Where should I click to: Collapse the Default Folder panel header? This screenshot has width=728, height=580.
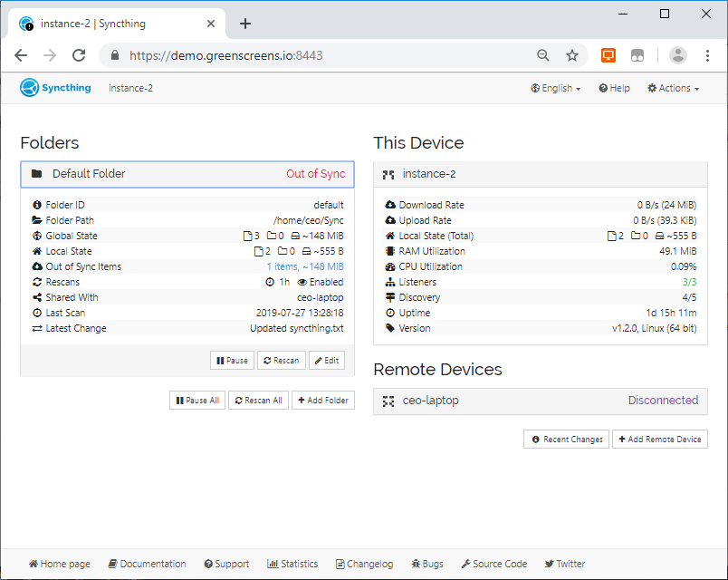[x=187, y=174]
